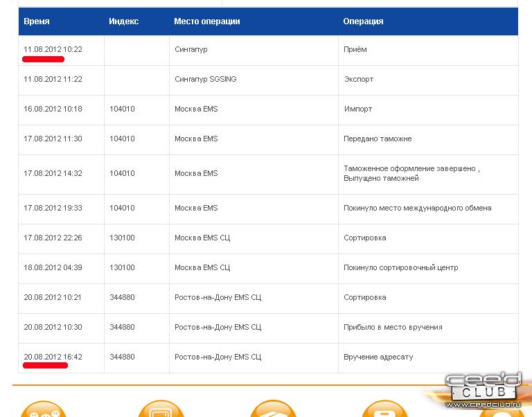Click the timestamp 17.08.2012 14:32
This screenshot has width=532, height=417.
(53, 173)
